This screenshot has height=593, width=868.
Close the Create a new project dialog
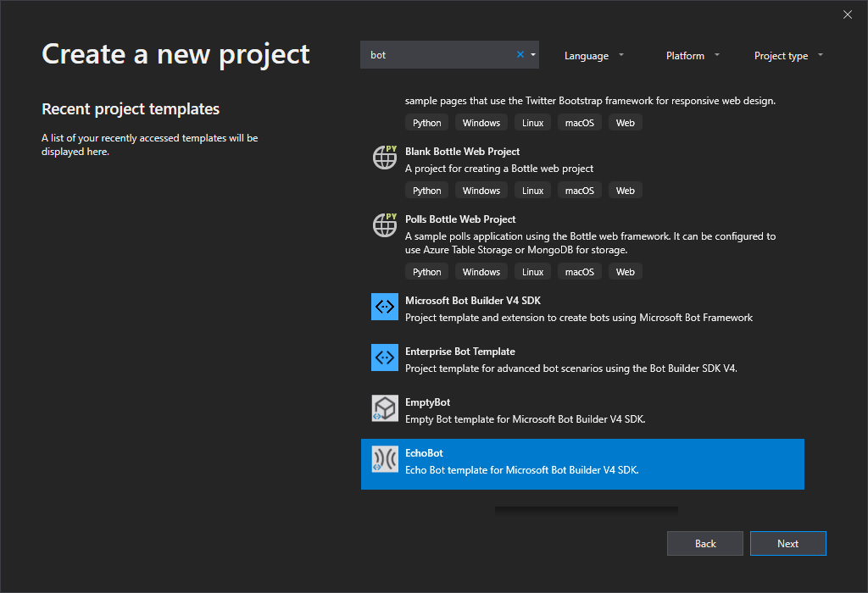pos(848,14)
